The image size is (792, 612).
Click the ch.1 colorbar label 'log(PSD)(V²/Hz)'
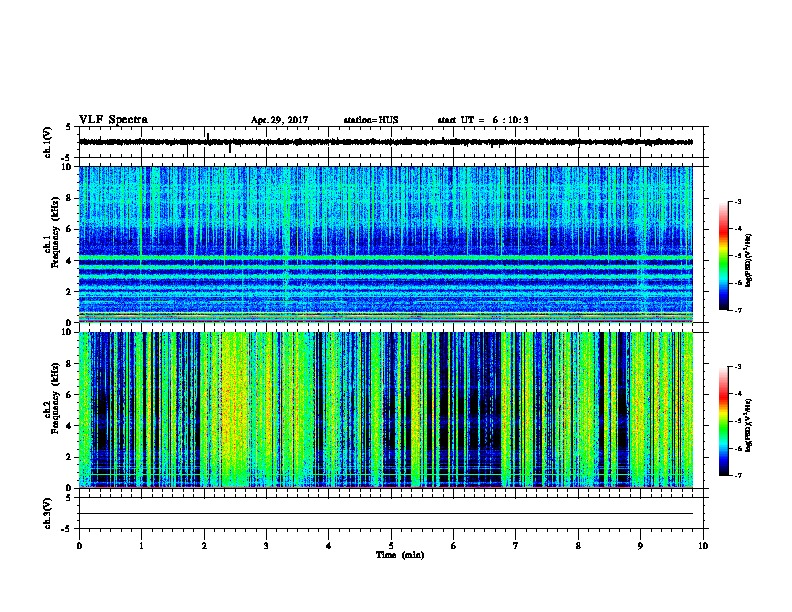[x=749, y=260]
